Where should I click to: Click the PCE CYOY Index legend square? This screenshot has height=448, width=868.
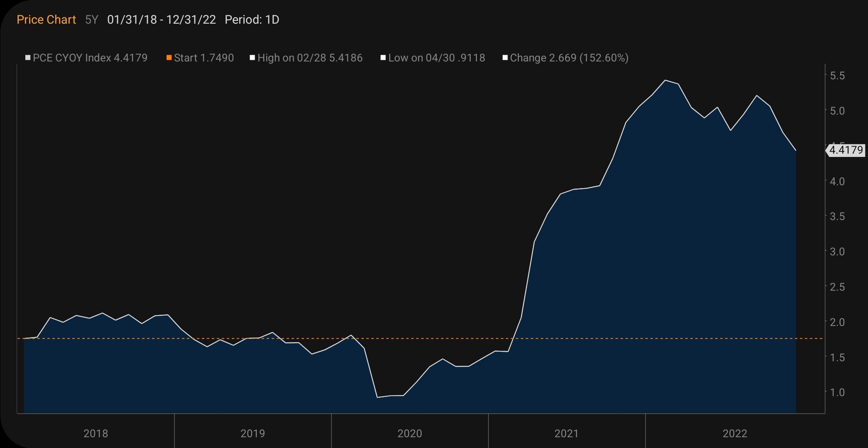(x=28, y=57)
